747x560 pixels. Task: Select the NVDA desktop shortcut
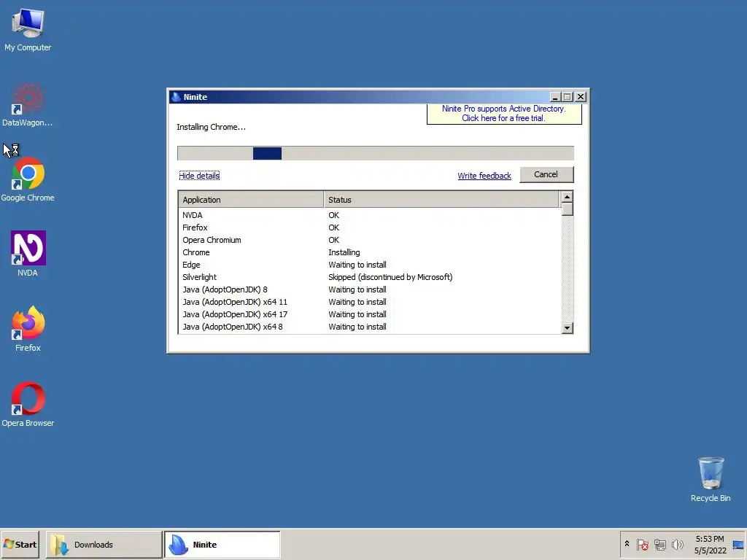28,254
